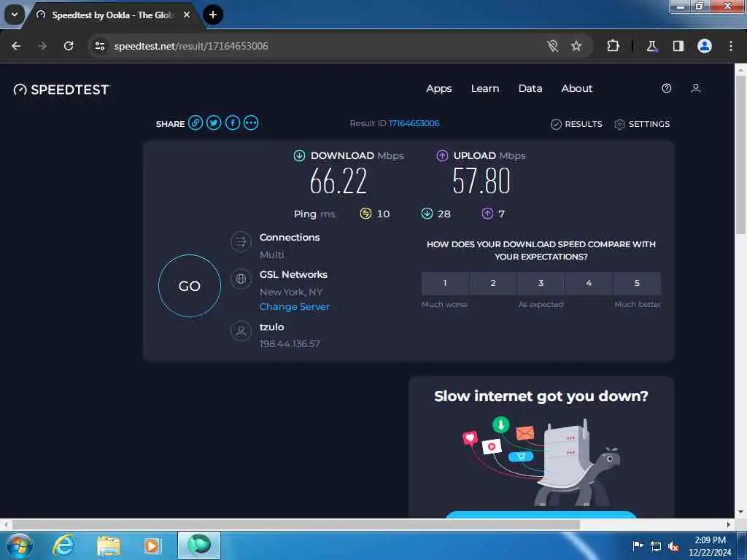Screen dimensions: 747x560
Task: Rate download speed 5 Much better
Action: (637, 283)
